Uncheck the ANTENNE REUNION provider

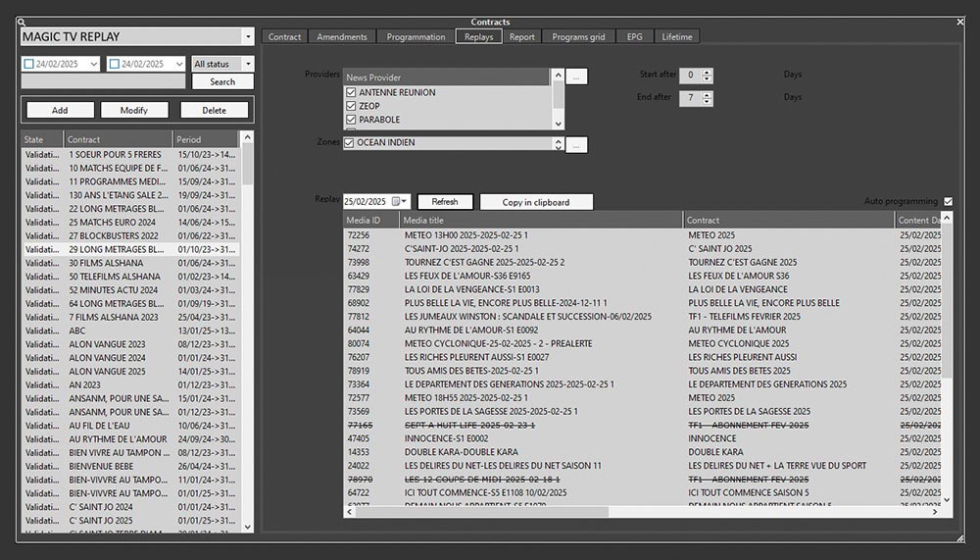pyautogui.click(x=351, y=92)
